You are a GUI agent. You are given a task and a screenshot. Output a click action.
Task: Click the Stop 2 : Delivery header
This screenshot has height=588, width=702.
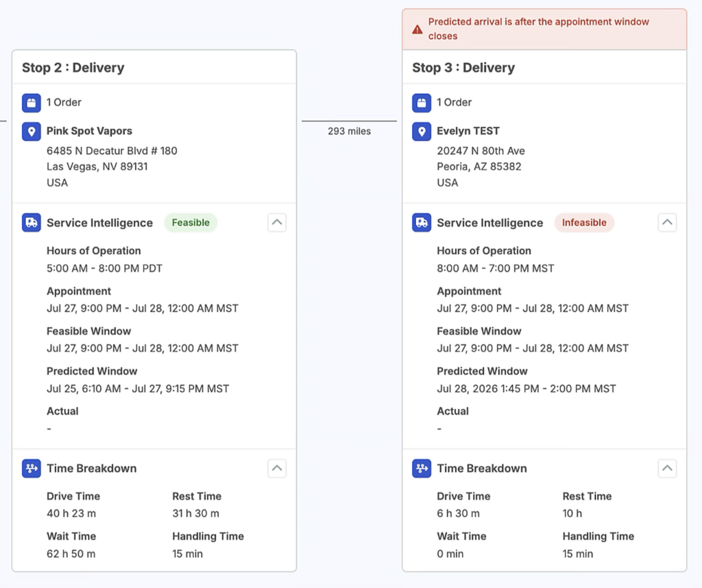point(73,68)
